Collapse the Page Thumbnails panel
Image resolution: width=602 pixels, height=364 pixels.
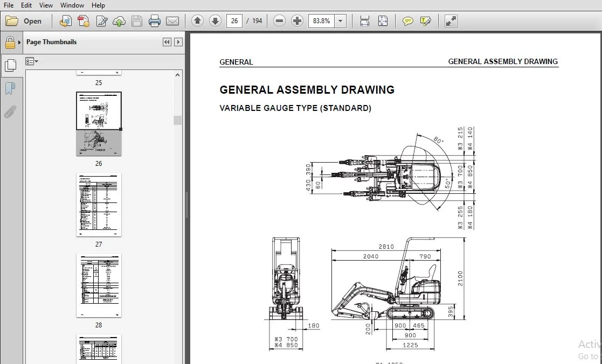(167, 42)
